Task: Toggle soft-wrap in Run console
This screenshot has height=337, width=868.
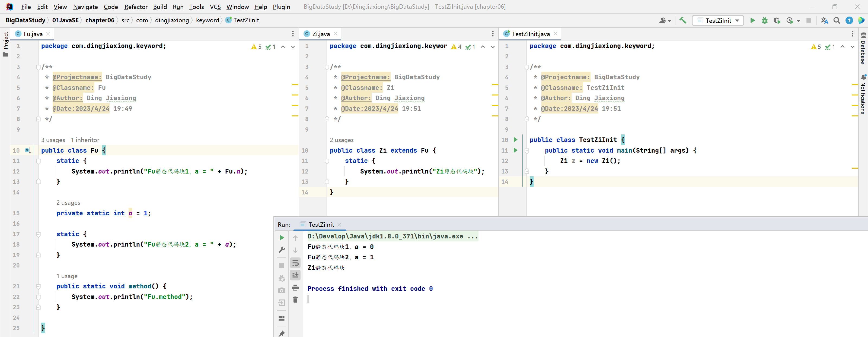Action: coord(295,263)
